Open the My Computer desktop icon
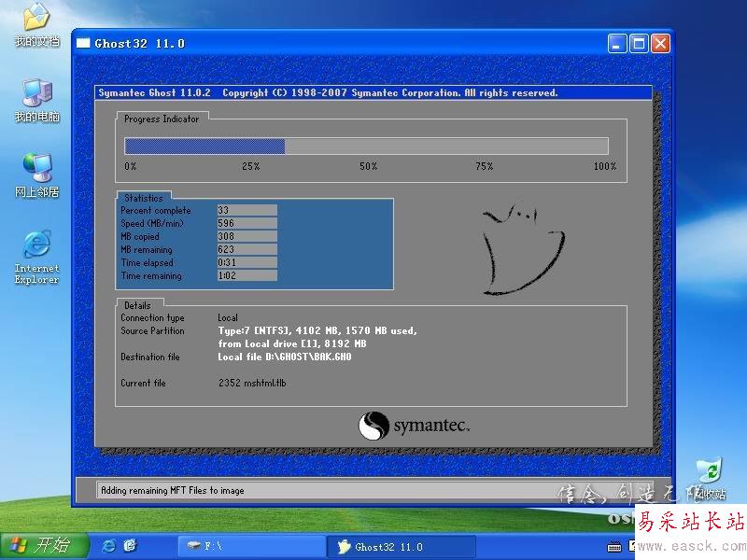The image size is (747, 560). [36, 101]
